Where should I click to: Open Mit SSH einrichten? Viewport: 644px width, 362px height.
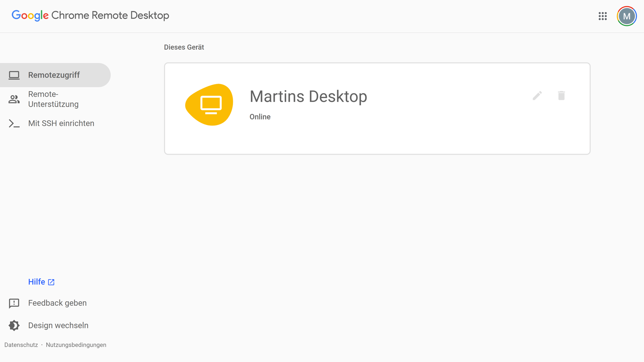61,123
